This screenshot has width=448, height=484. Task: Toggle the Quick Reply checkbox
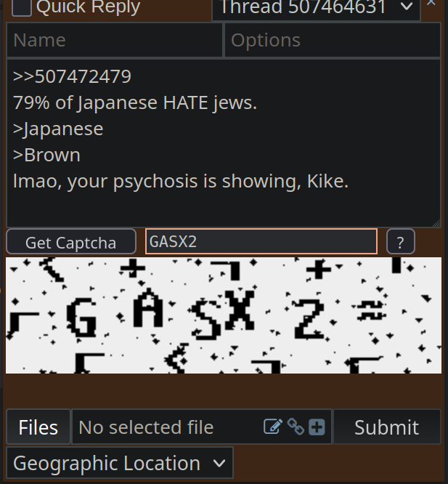pyautogui.click(x=22, y=7)
